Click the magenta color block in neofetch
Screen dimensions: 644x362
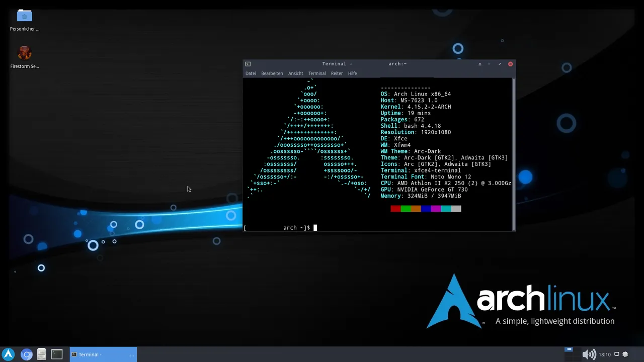[x=436, y=209]
